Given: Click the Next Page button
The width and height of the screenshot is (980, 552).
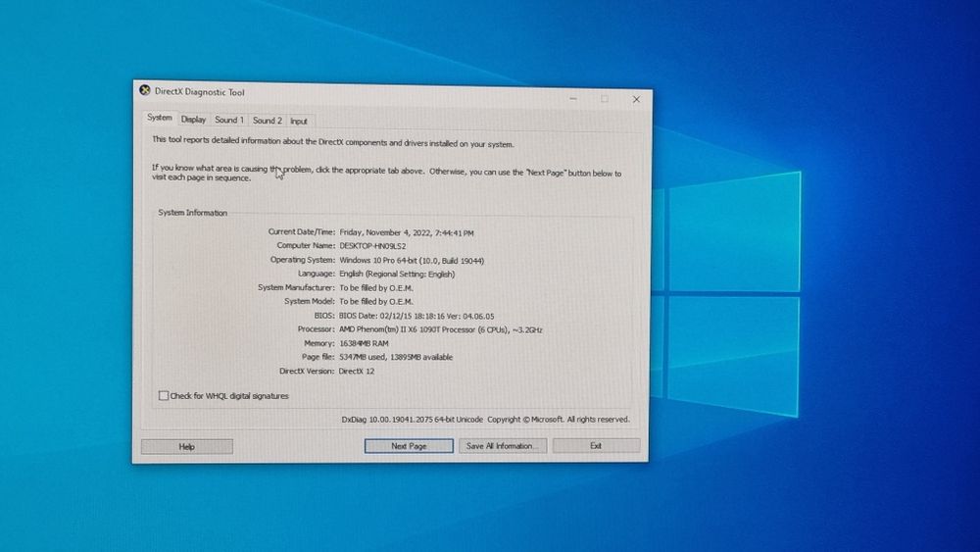Looking at the screenshot, I should 409,446.
